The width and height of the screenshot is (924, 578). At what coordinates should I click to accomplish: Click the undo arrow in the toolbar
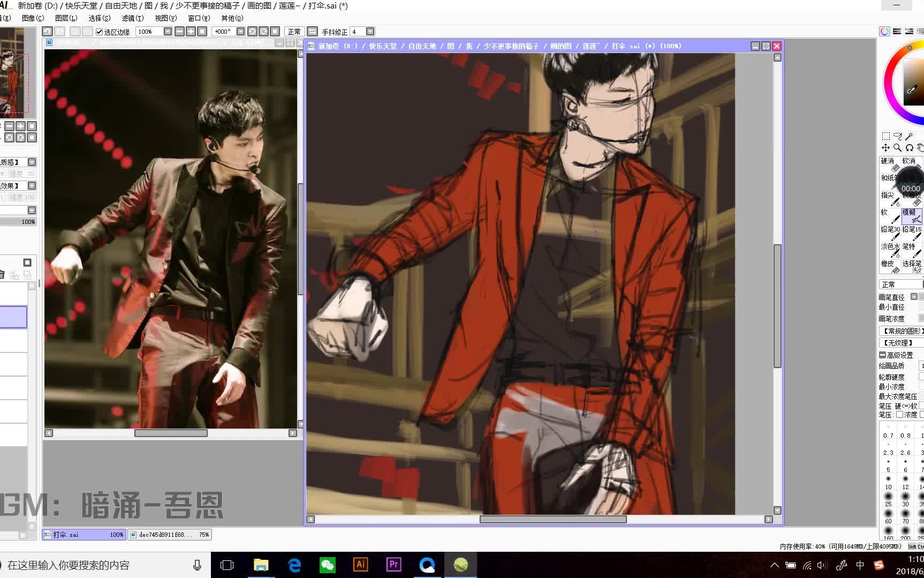(48, 32)
